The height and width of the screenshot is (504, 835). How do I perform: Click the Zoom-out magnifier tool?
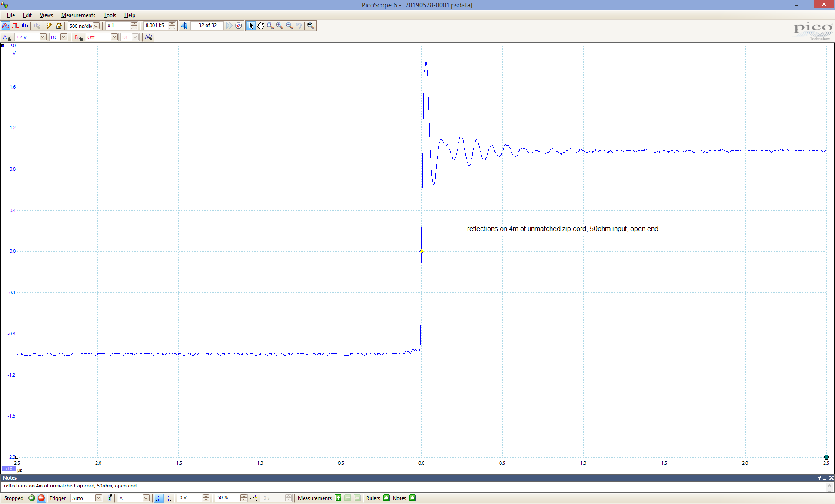pyautogui.click(x=289, y=26)
